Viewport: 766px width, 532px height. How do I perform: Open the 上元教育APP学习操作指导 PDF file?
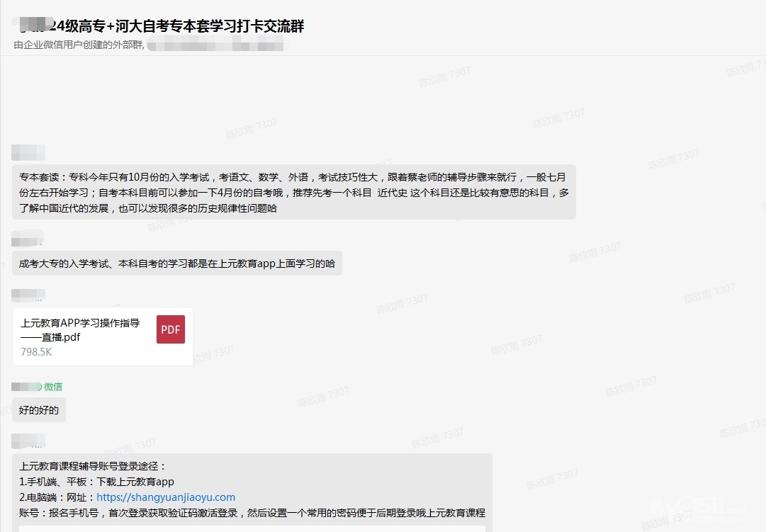click(80, 329)
